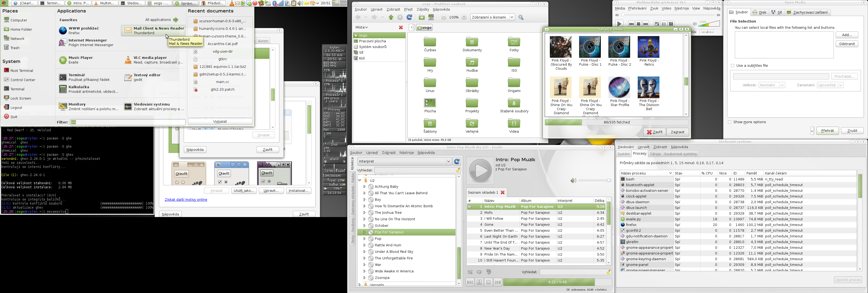Click Zrušit in Open Media dialog
This screenshot has height=293, width=868.
(x=852, y=131)
